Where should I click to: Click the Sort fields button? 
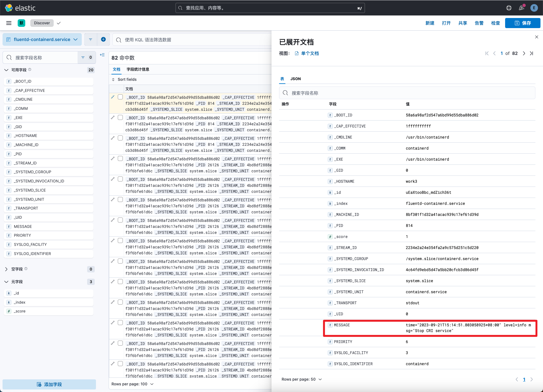pos(124,80)
